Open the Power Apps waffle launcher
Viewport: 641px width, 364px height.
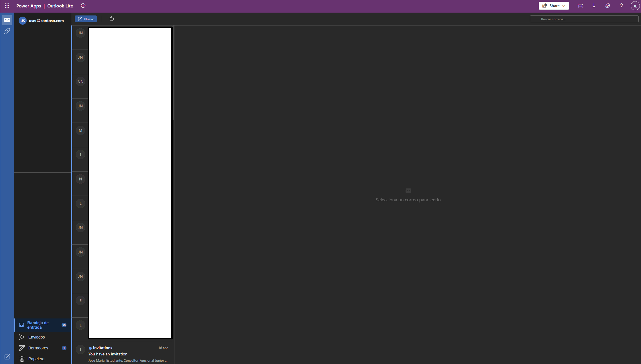(x=7, y=6)
